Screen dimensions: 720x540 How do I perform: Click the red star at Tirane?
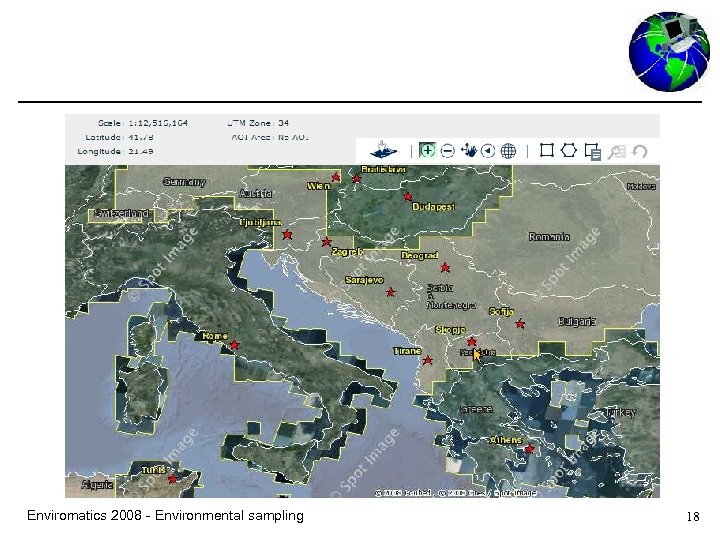428,360
